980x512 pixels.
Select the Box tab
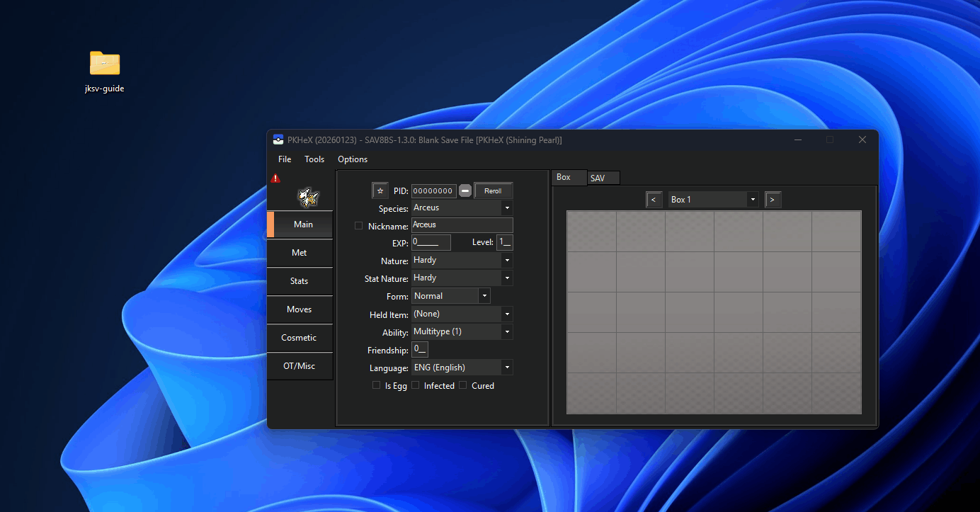click(569, 177)
